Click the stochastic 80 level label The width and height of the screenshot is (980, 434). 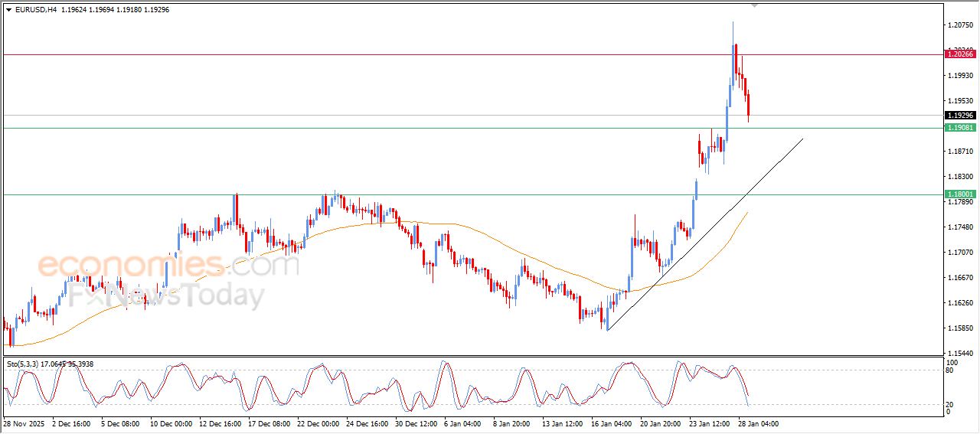click(951, 371)
